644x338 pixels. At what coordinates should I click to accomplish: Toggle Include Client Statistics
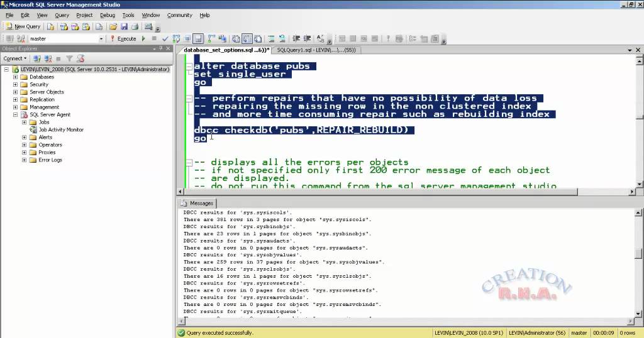point(222,38)
